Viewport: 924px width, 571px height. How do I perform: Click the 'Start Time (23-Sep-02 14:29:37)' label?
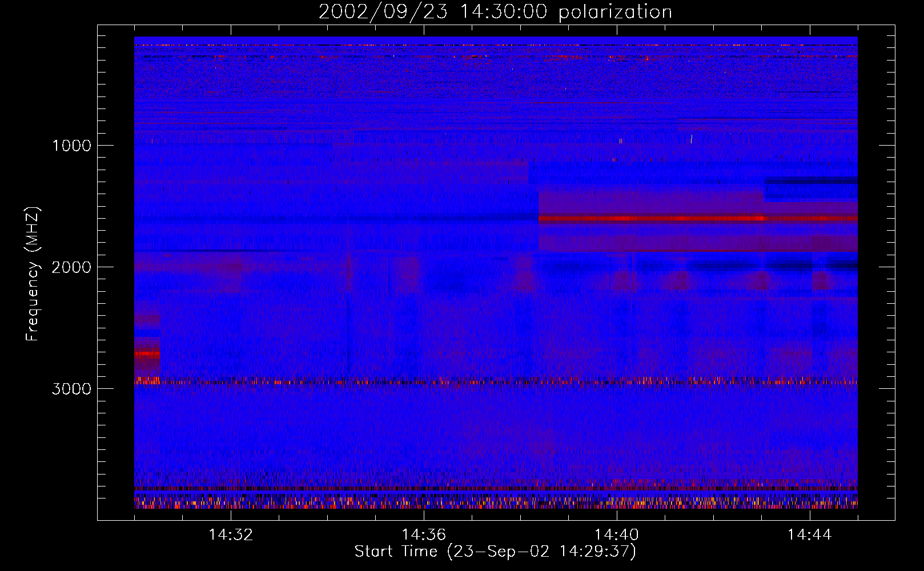click(495, 552)
